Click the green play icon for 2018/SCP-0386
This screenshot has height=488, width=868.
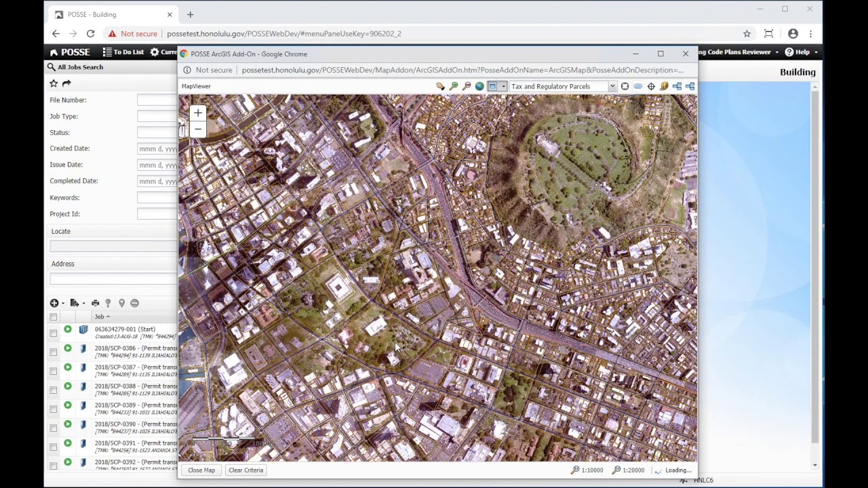click(x=68, y=348)
